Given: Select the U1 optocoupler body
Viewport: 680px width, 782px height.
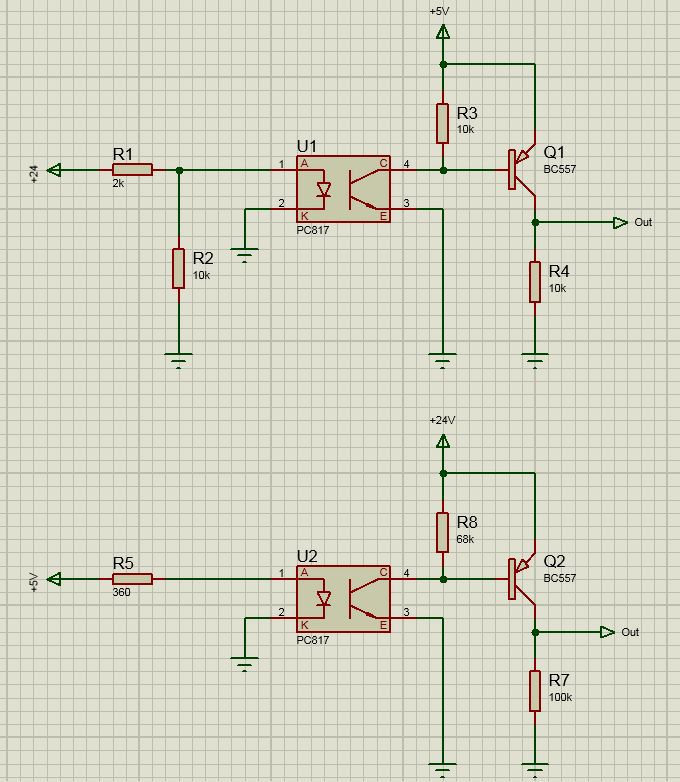Looking at the screenshot, I should pos(343,189).
